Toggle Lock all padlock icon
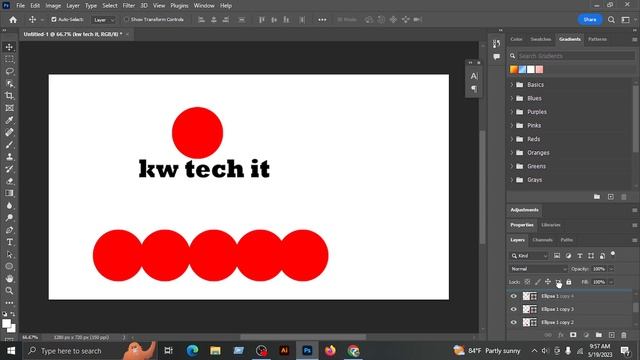The width and height of the screenshot is (640, 360). [x=569, y=282]
